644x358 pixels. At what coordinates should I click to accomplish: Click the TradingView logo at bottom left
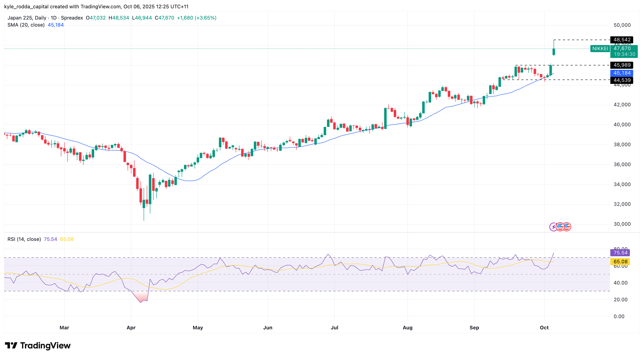[38, 346]
